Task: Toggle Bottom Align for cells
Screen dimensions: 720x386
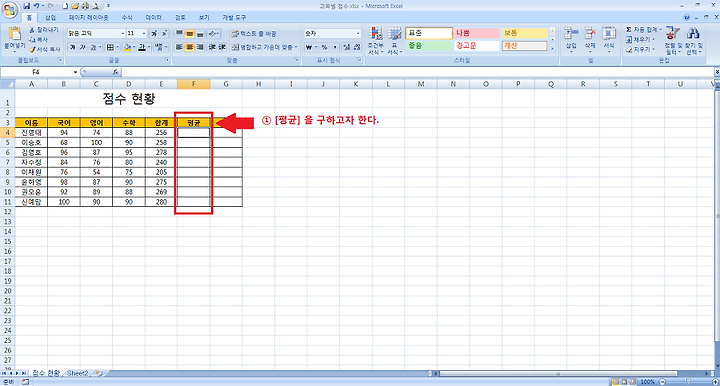Action: 200,34
